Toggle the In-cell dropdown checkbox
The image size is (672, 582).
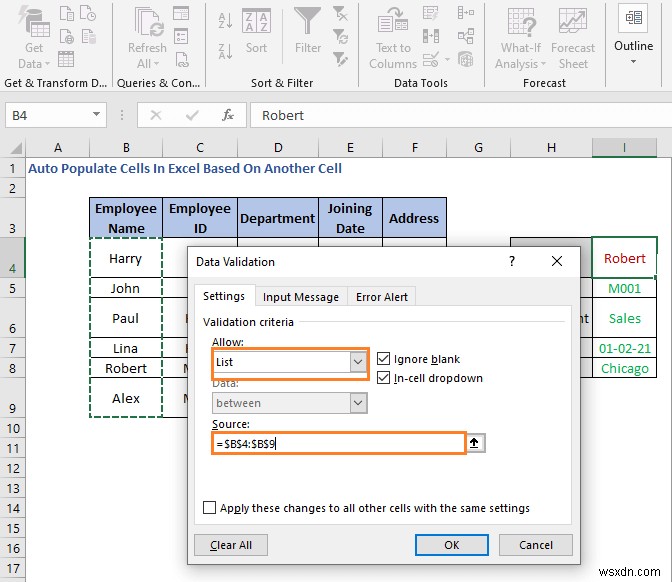click(x=384, y=378)
